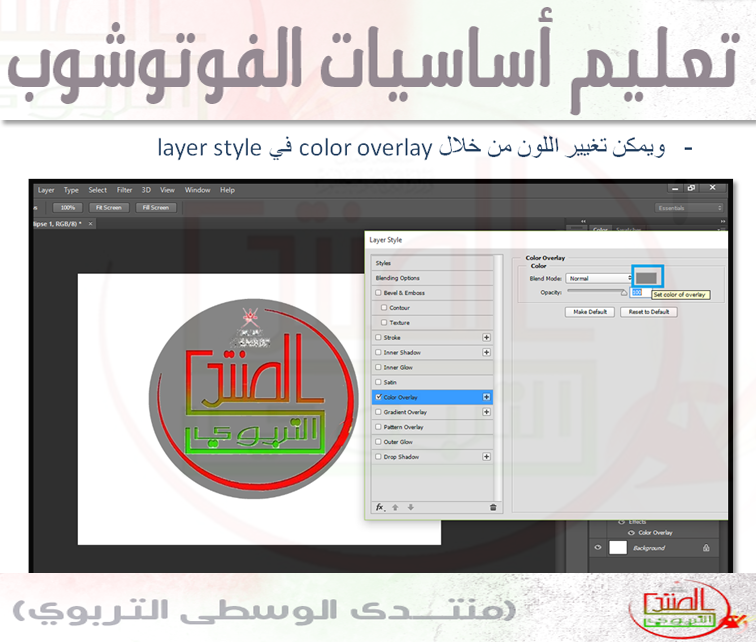This screenshot has width=756, height=642.
Task: Select the Background layer thumbnail
Action: point(618,548)
